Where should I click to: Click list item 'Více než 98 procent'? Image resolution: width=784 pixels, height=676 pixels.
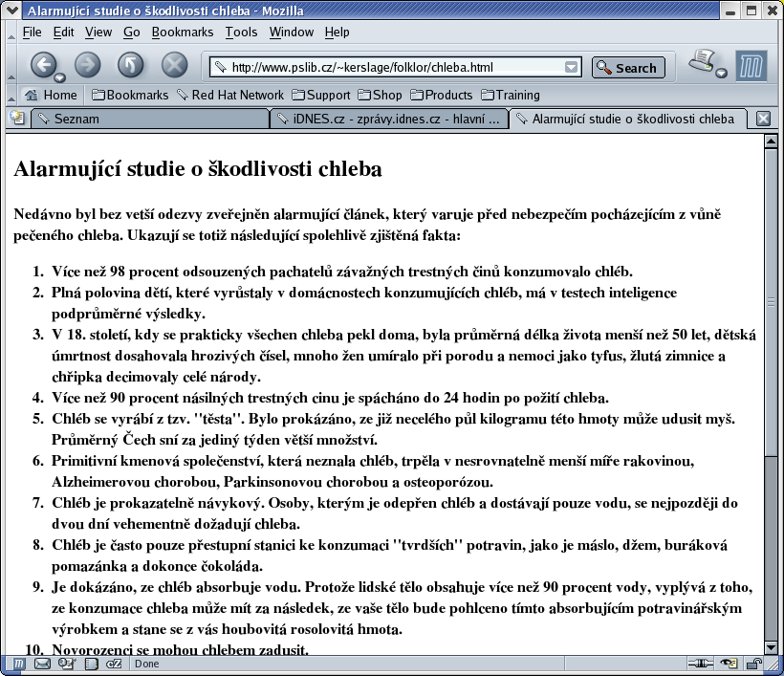pos(342,272)
